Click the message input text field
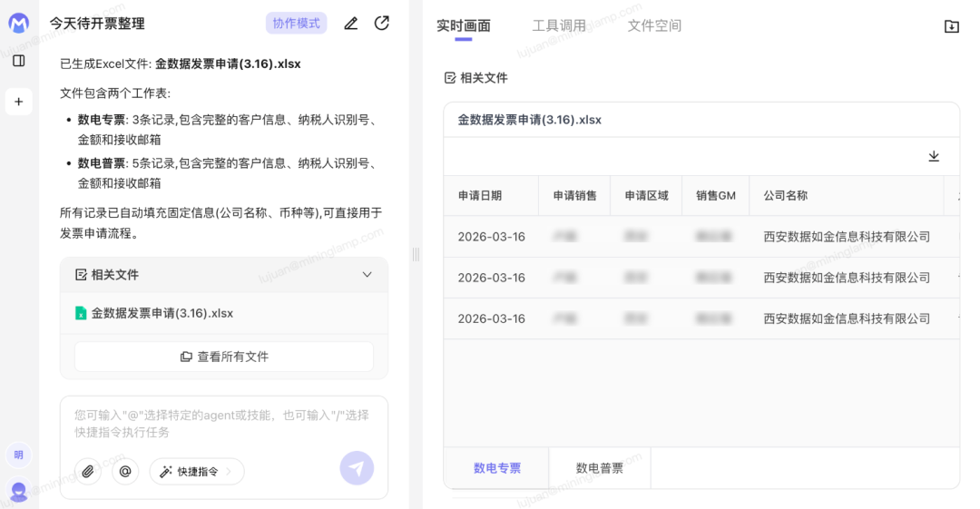Viewport: 980px width, 509px height. 223,423
